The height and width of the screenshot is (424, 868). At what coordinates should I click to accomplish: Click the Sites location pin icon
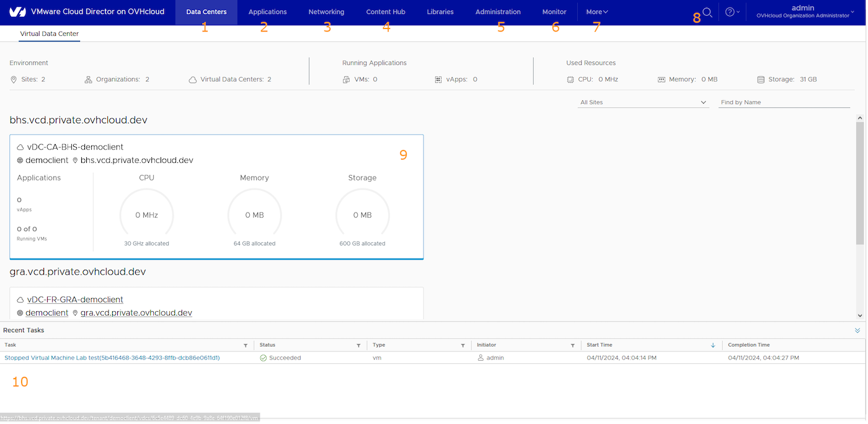12,79
